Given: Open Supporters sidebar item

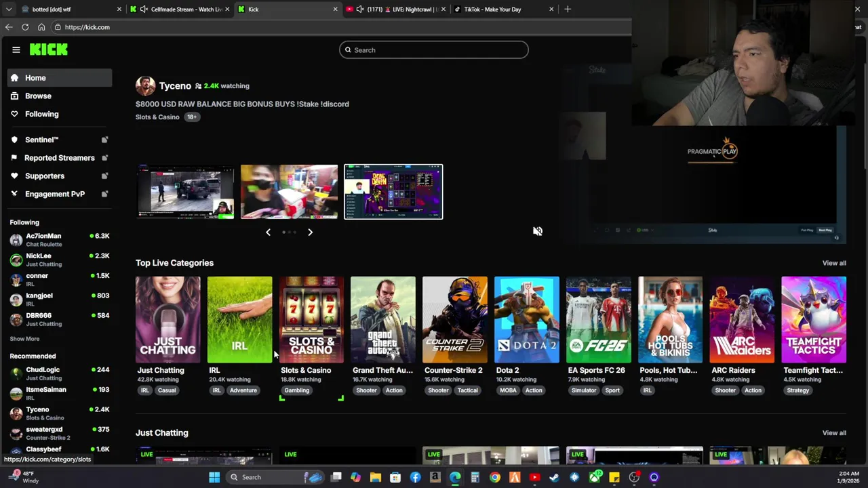Looking at the screenshot, I should (x=60, y=176).
